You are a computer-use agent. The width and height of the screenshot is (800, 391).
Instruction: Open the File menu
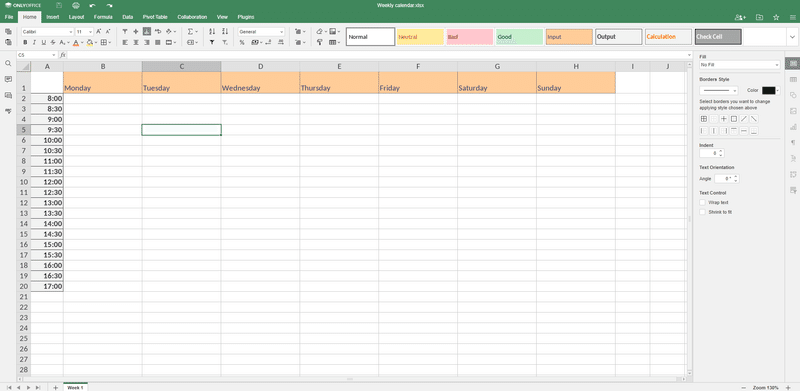(x=9, y=17)
